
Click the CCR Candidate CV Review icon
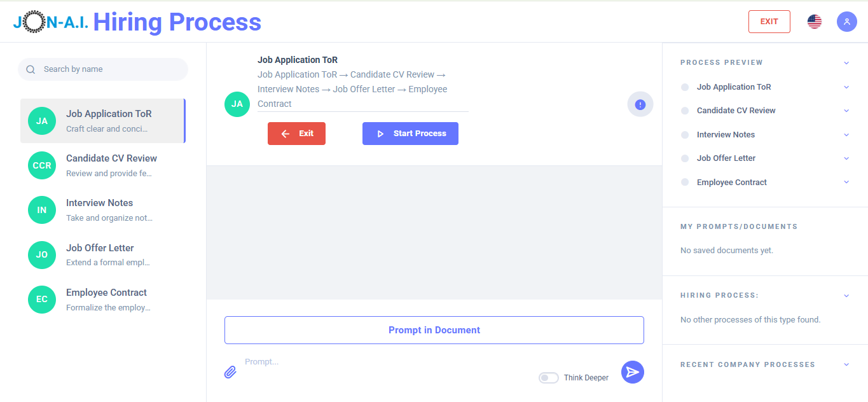(x=41, y=165)
